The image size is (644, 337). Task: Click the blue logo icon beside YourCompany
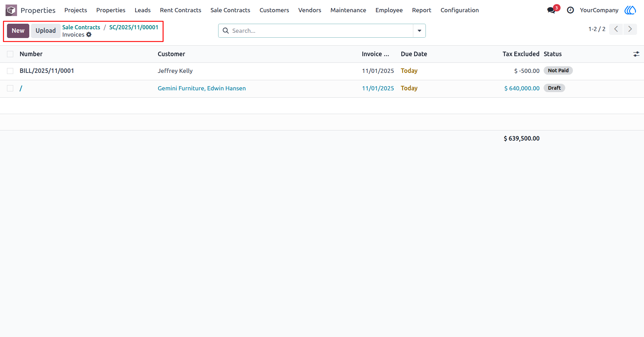point(630,10)
